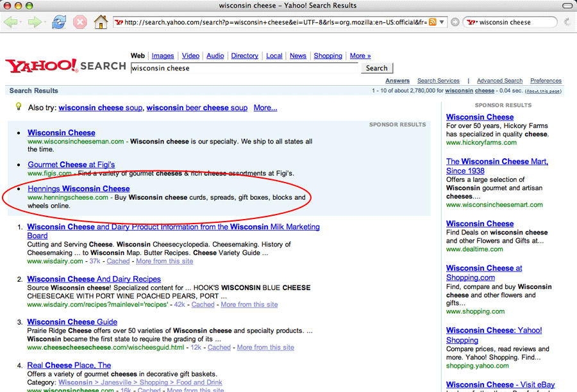Switch to the Shopping search tab
Screen dimensions: 577x392
pyautogui.click(x=328, y=56)
